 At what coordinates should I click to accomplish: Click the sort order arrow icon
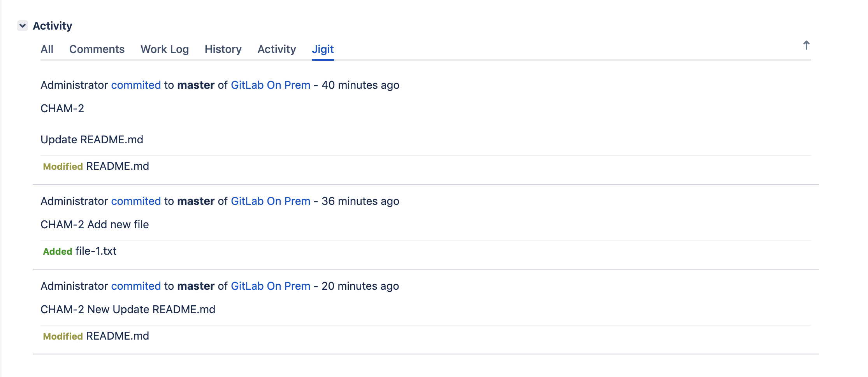tap(806, 46)
